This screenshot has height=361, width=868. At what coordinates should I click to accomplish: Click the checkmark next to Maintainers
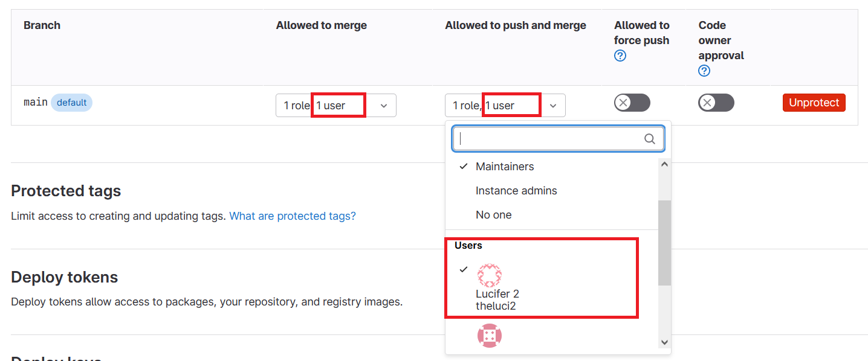[x=464, y=166]
